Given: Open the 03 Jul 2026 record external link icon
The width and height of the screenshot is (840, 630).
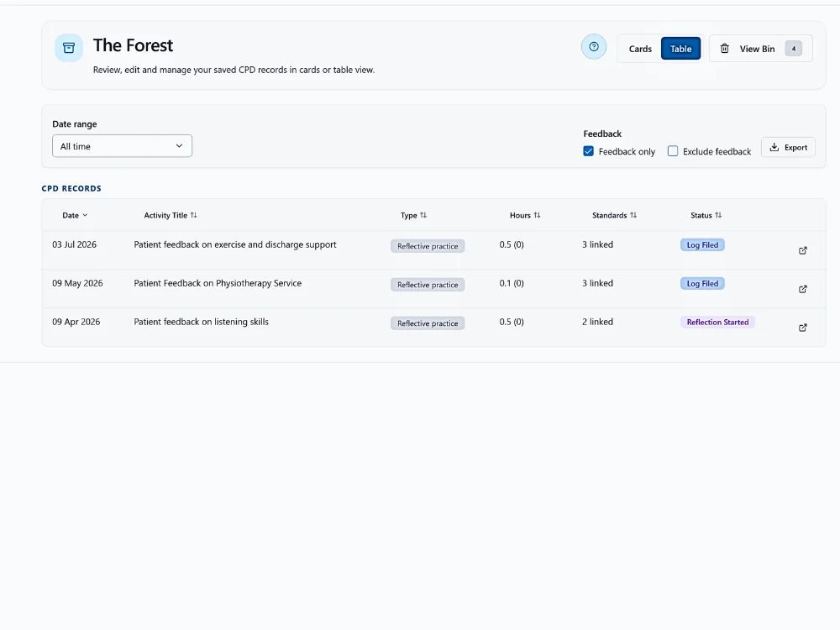Looking at the screenshot, I should [802, 250].
